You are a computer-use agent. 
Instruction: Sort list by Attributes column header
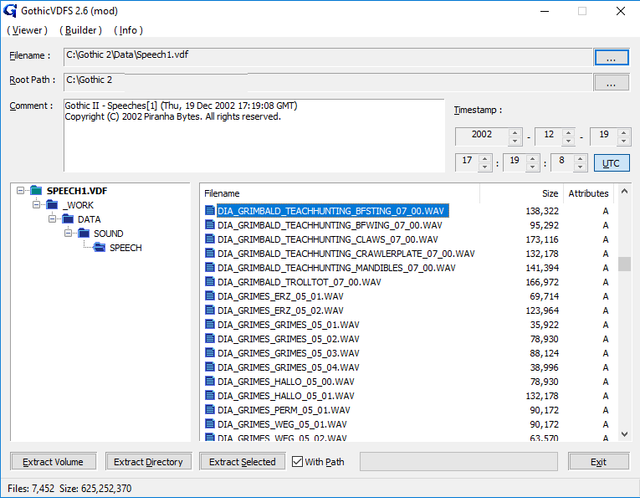[589, 193]
